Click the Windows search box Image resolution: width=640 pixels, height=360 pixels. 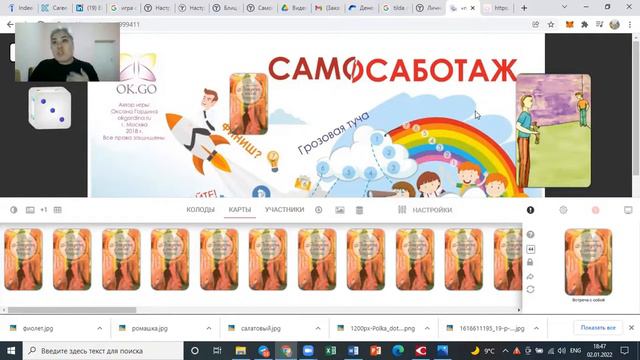point(102,351)
